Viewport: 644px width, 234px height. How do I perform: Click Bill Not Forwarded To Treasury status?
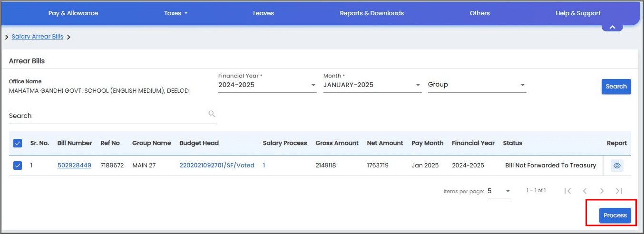(x=551, y=166)
